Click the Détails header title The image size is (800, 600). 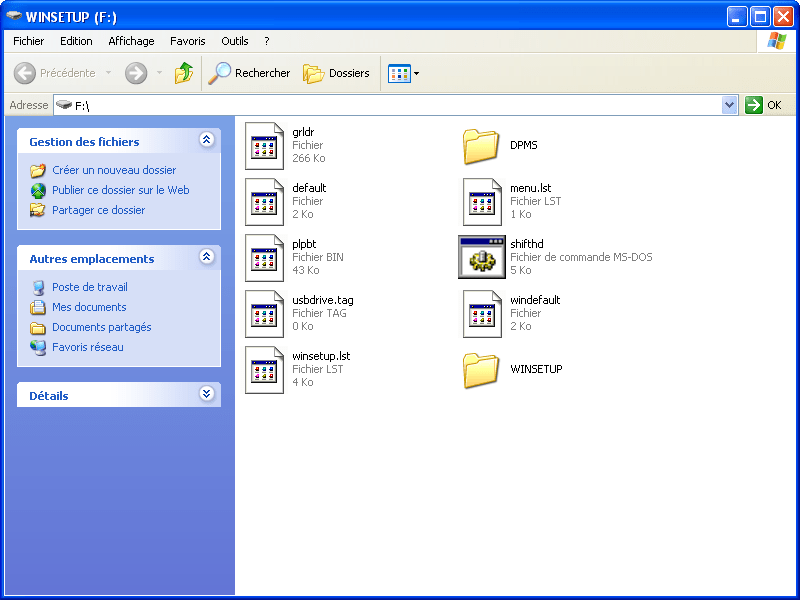(x=48, y=396)
